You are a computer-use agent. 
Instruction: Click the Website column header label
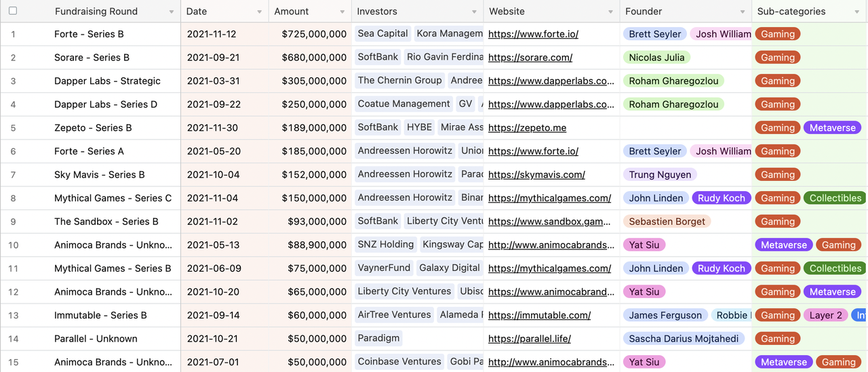pyautogui.click(x=507, y=12)
